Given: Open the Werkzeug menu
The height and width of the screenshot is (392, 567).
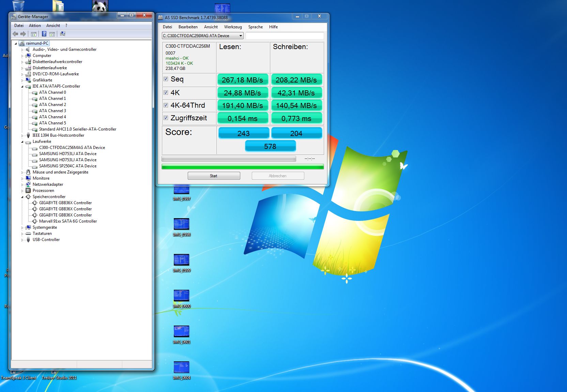Looking at the screenshot, I should tap(233, 27).
